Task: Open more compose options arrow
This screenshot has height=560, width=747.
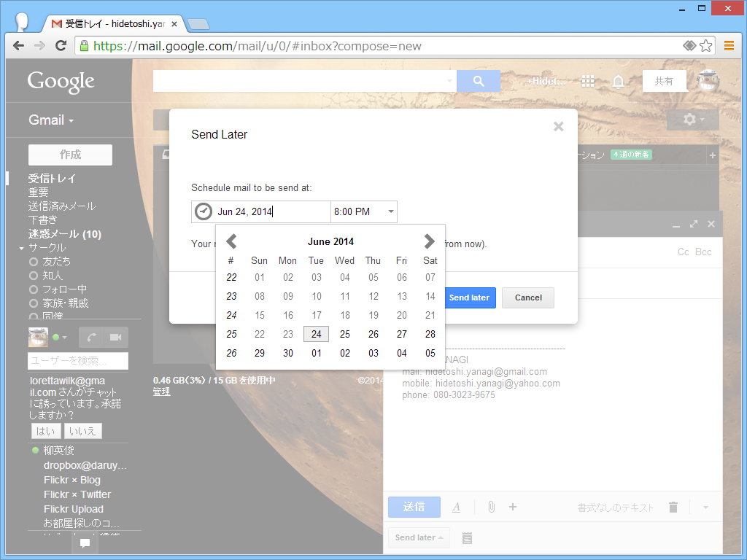Action: (705, 507)
